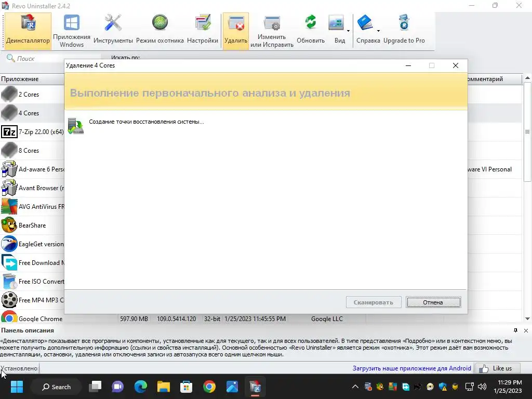Select the 4 Cores application row
532x399 pixels.
click(32, 113)
